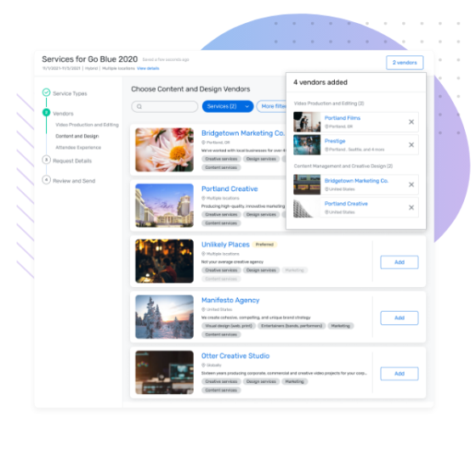476x456 pixels.
Task: Open Bridgetown Marketing Co. in added panel
Action: pos(356,181)
